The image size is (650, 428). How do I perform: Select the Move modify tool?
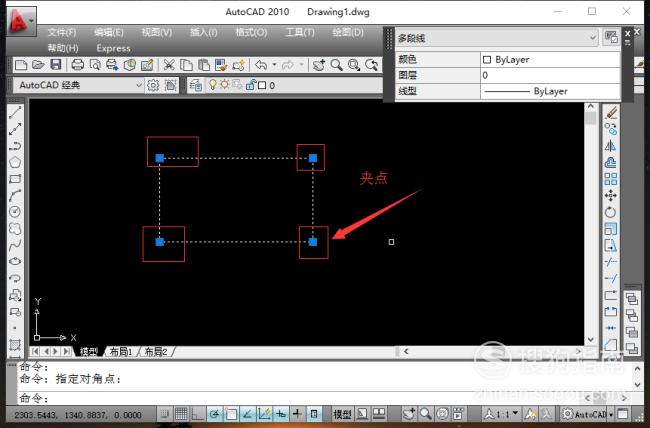point(611,195)
